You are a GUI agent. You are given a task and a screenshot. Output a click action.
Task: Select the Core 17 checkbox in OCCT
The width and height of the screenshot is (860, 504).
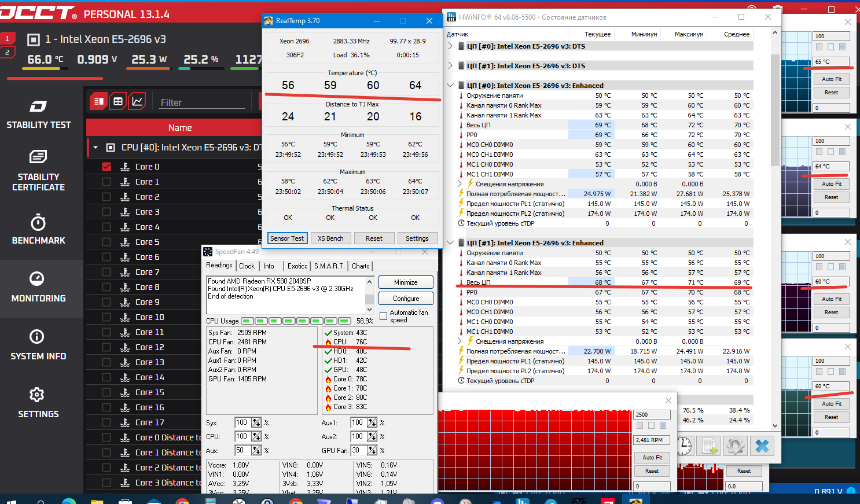(106, 422)
